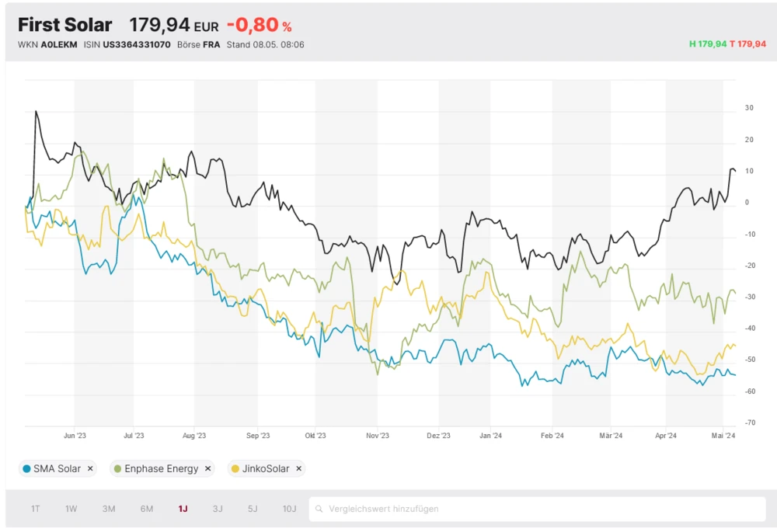Remove SMA Solar comparison with its x icon
The image size is (777, 532).
click(90, 469)
